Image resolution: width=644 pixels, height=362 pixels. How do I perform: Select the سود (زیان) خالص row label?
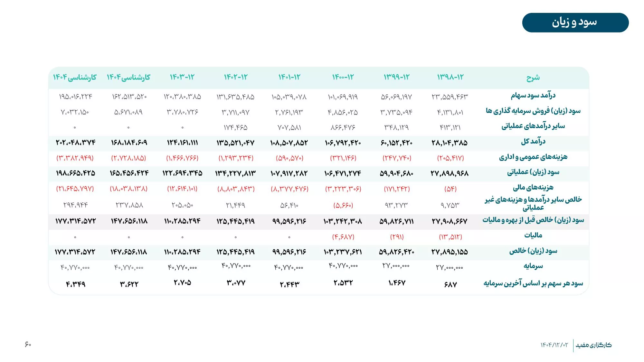(x=533, y=251)
